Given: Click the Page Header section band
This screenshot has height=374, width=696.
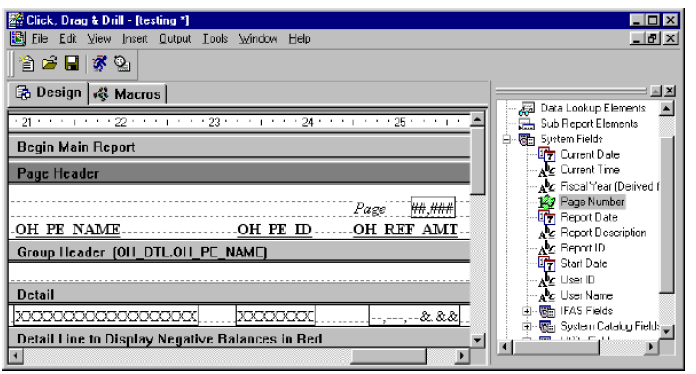Looking at the screenshot, I should (239, 173).
